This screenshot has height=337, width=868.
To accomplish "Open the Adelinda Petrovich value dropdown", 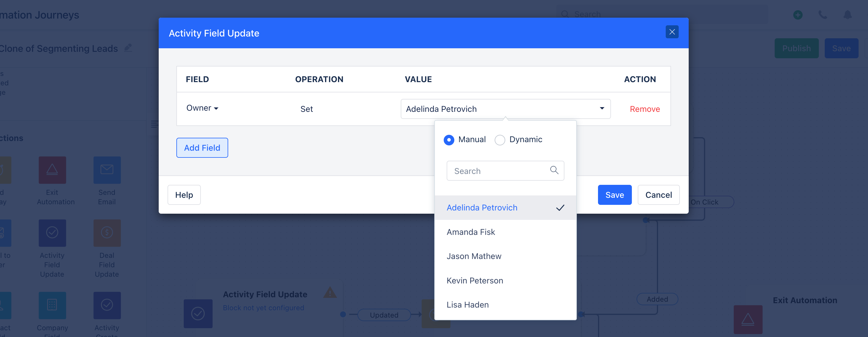I will (506, 109).
